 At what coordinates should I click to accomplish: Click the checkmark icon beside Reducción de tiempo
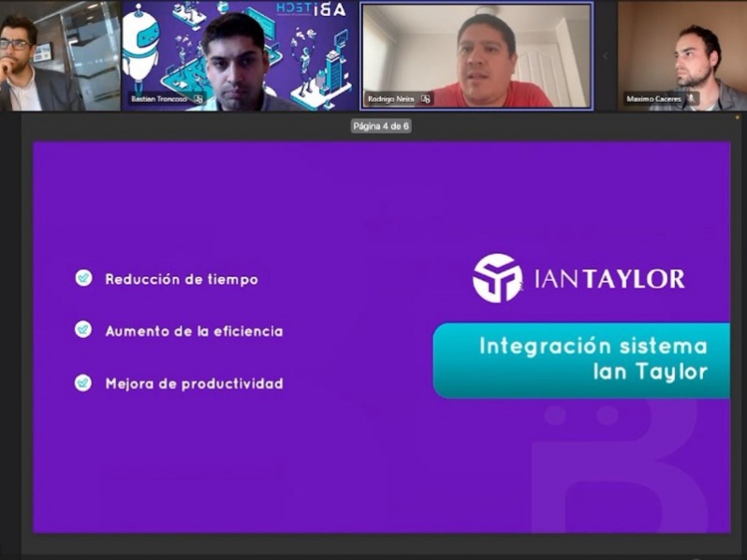[x=84, y=278]
